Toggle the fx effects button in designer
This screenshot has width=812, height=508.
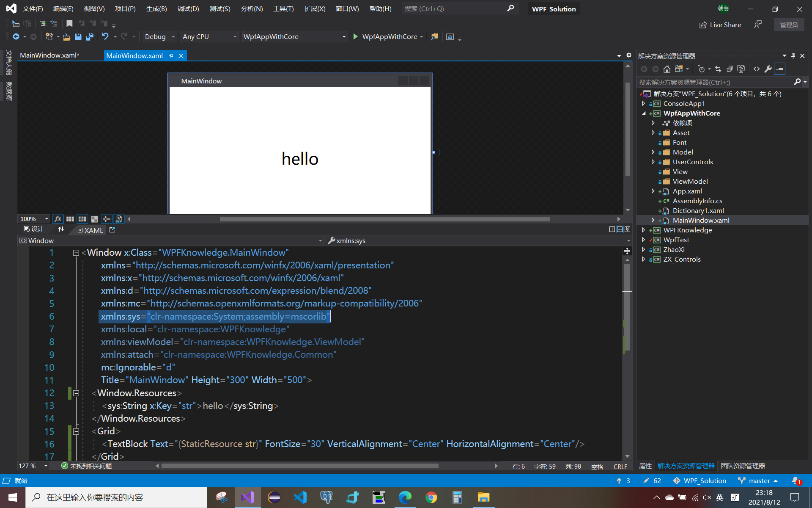(x=58, y=219)
